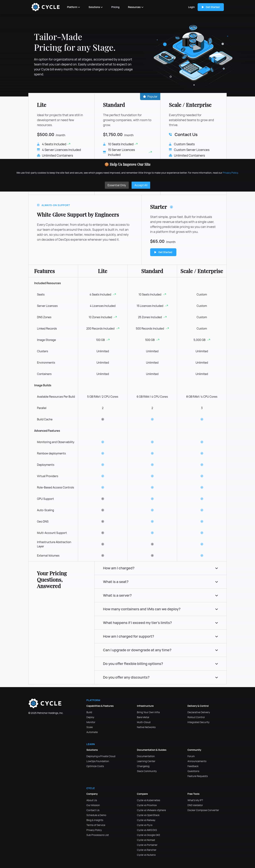Click the Accept All cookies button
255x868 pixels.
[141, 185]
